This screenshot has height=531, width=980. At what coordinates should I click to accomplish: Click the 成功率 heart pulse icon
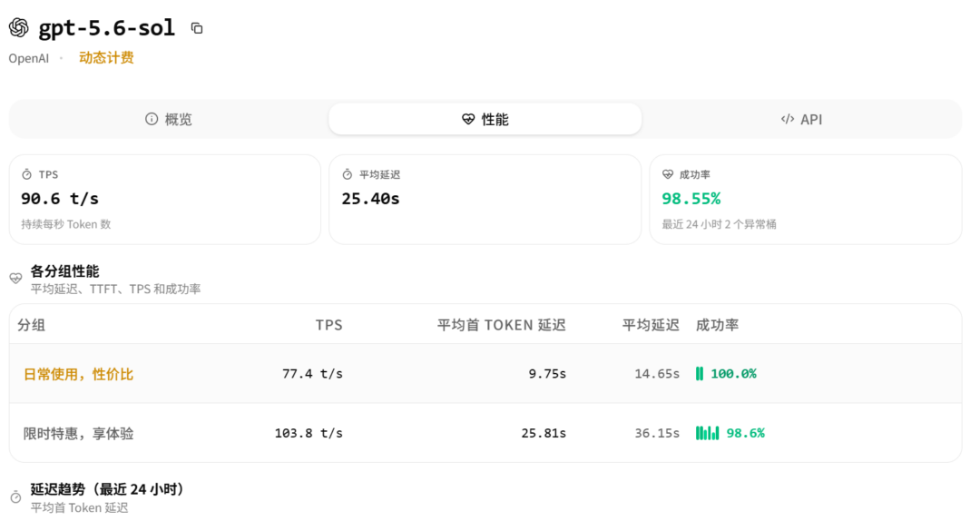tap(668, 174)
